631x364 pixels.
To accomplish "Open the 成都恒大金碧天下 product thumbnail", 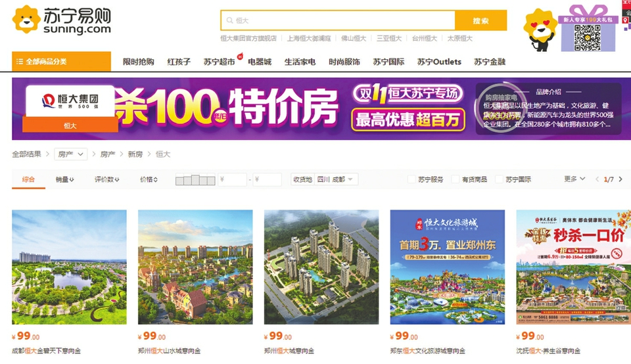I will tap(69, 267).
